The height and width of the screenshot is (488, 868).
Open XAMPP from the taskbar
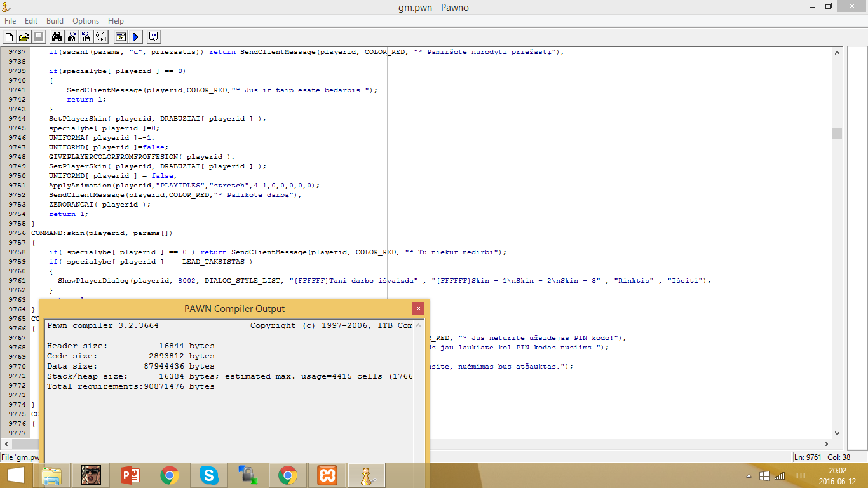[x=327, y=475]
